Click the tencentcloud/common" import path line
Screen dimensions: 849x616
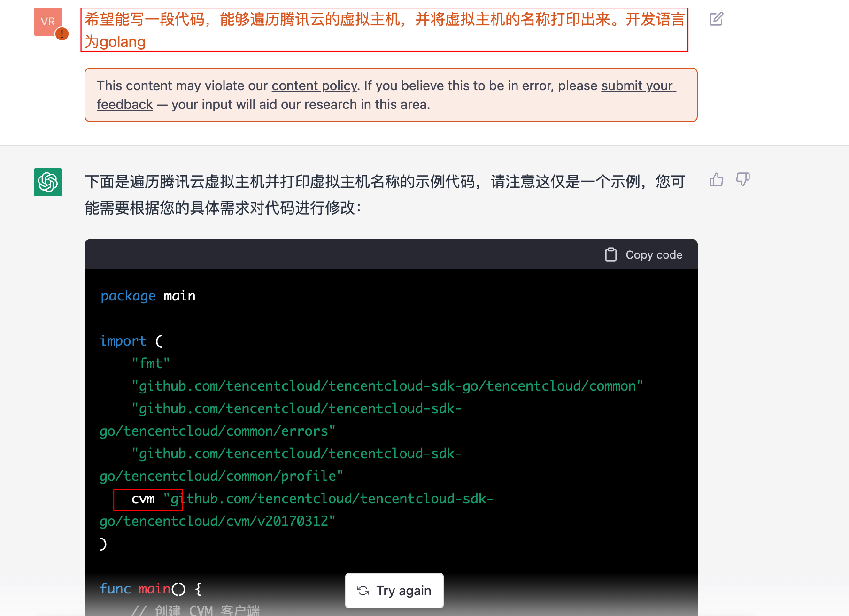(x=387, y=386)
